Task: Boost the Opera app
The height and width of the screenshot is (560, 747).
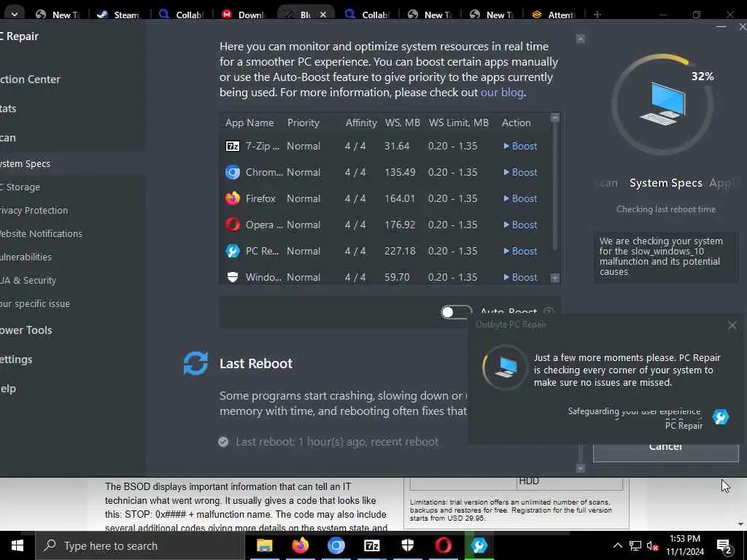Action: coord(520,225)
